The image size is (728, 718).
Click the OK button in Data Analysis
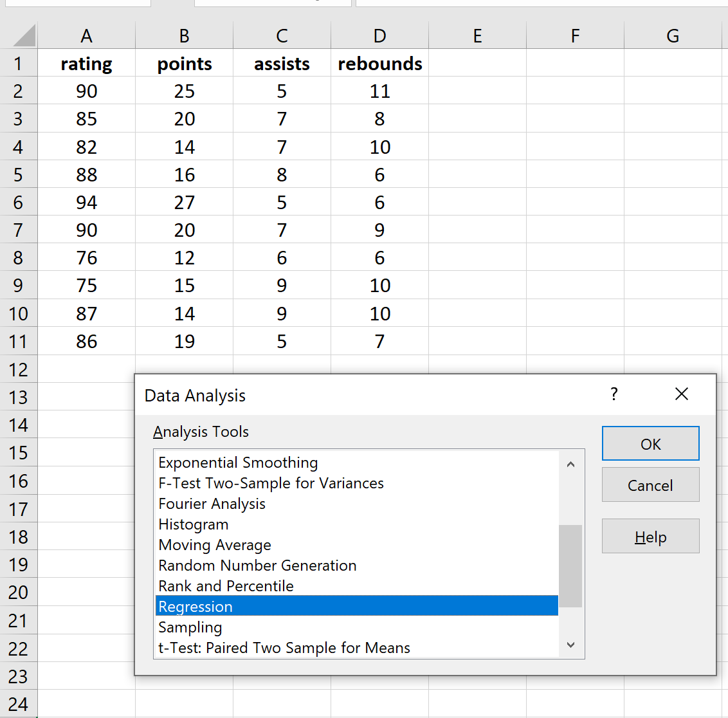[650, 443]
